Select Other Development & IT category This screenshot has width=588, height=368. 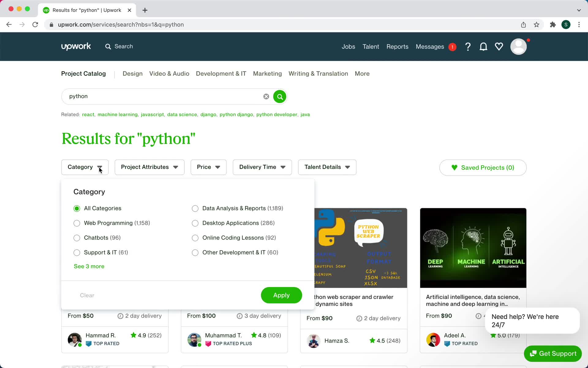pyautogui.click(x=195, y=253)
